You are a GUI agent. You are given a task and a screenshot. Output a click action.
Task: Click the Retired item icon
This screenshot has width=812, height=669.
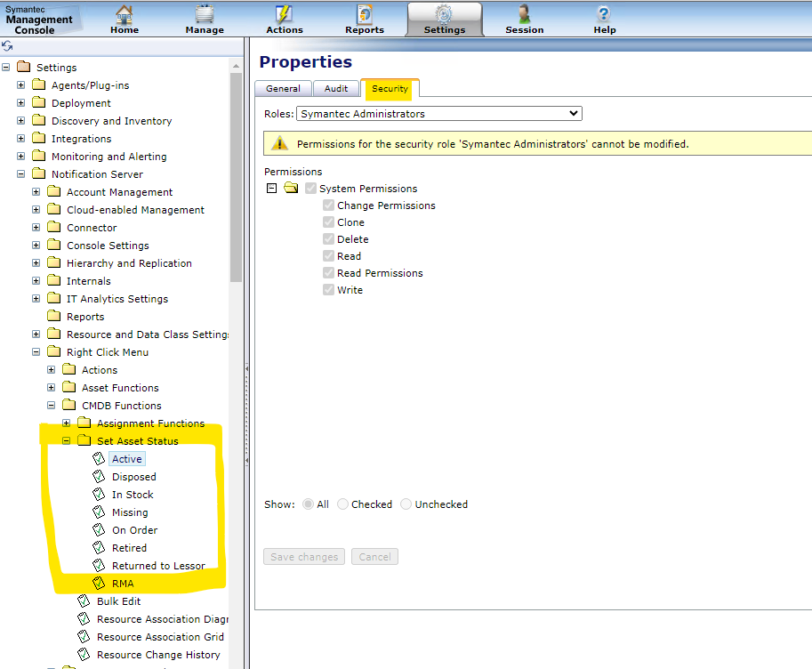click(x=99, y=547)
